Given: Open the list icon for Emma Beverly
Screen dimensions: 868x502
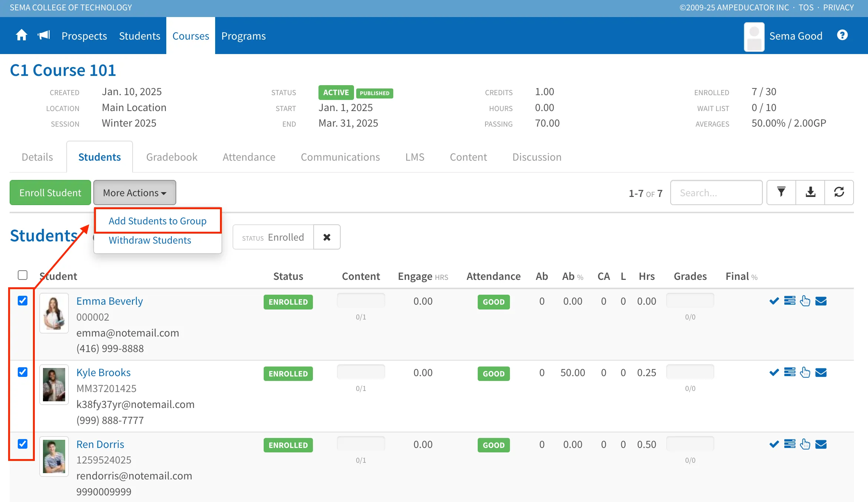Looking at the screenshot, I should pyautogui.click(x=789, y=301).
